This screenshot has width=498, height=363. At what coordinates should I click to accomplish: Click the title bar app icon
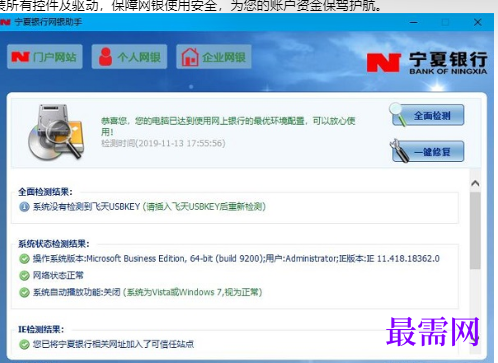click(x=5, y=22)
